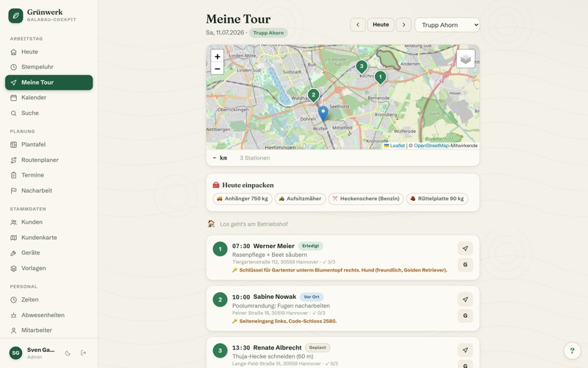
Task: Navigate to Werner Meier stop
Action: [465, 249]
